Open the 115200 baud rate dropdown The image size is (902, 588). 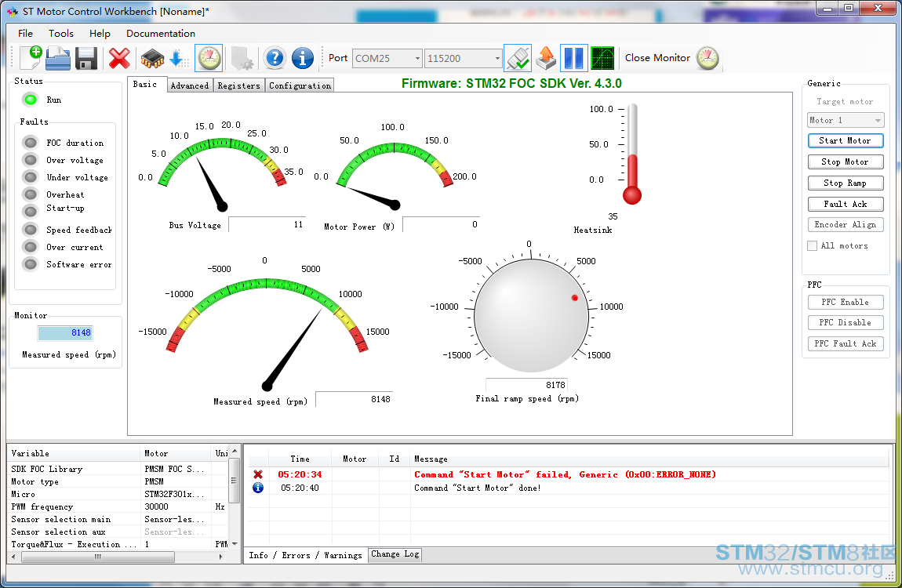pyautogui.click(x=497, y=58)
